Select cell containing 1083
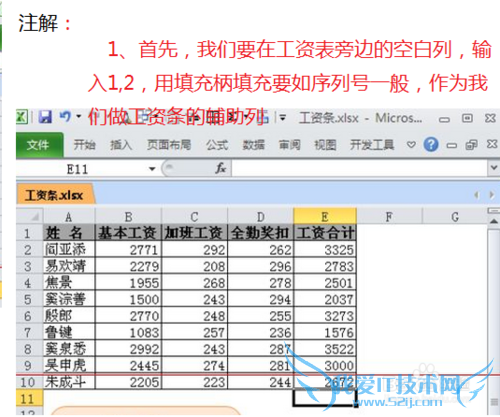Viewport: 500px width, 417px height. click(128, 332)
